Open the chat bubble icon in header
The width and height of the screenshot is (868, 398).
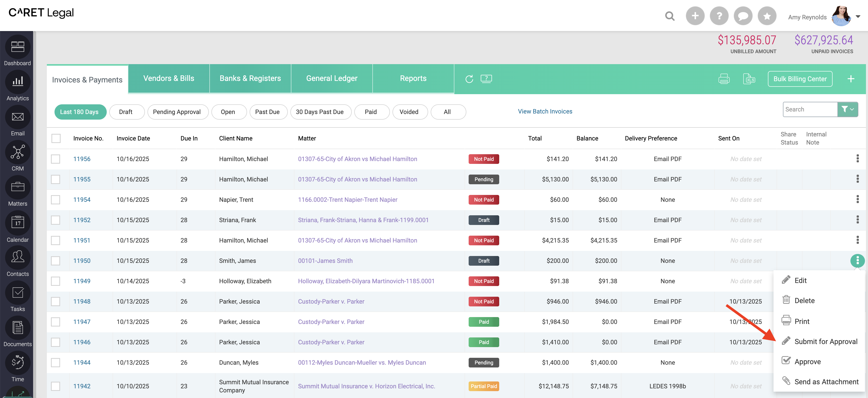pos(743,16)
